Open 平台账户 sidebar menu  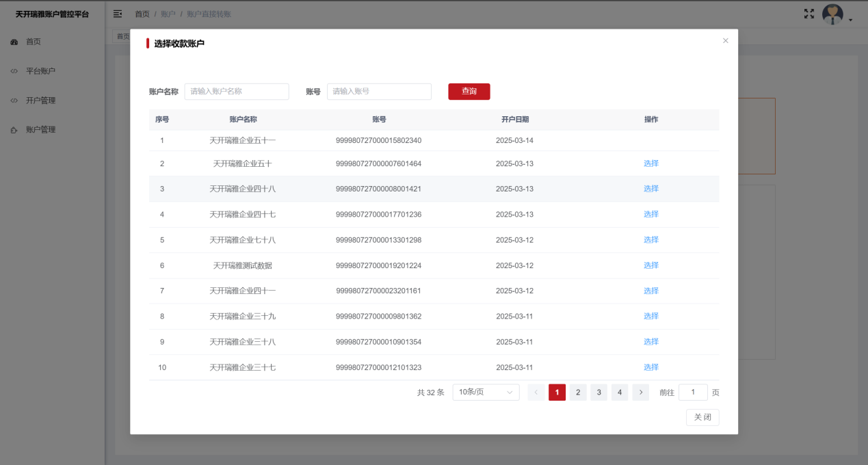click(40, 71)
